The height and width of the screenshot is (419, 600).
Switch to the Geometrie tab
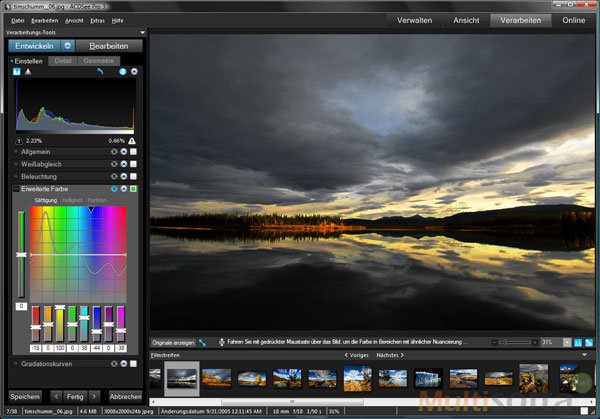pos(98,61)
